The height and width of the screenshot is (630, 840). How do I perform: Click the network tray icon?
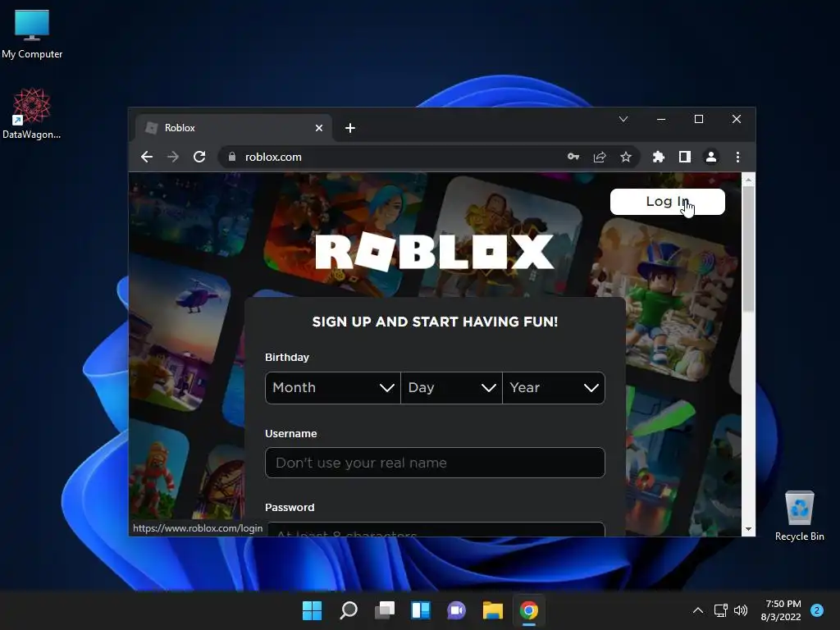point(720,610)
